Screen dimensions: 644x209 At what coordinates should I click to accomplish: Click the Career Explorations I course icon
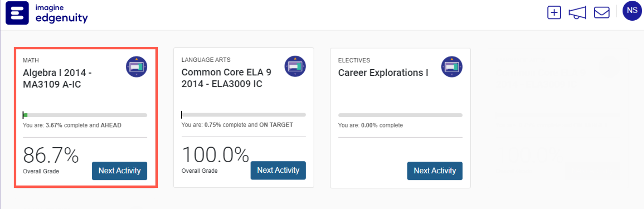[x=452, y=67]
